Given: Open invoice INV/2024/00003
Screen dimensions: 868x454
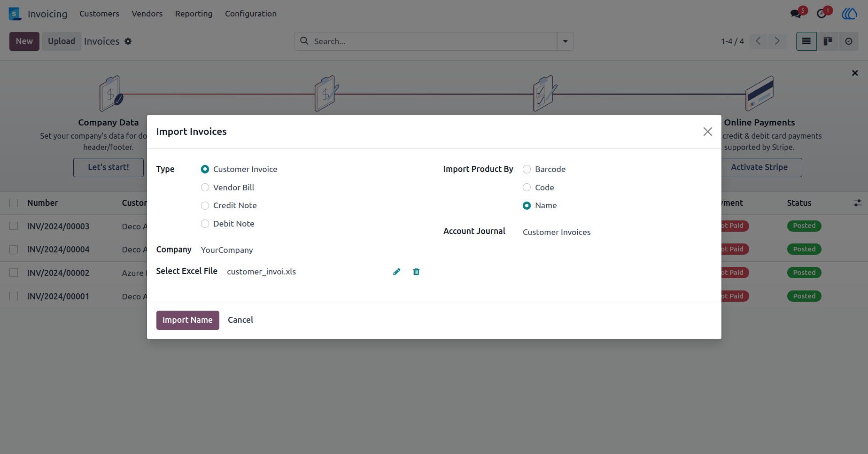Looking at the screenshot, I should (x=58, y=227).
